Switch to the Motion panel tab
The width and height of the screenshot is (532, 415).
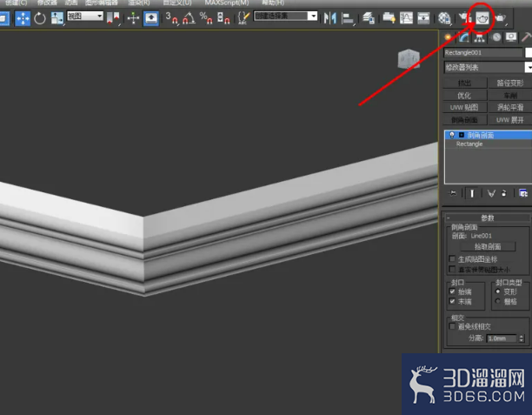click(x=495, y=37)
